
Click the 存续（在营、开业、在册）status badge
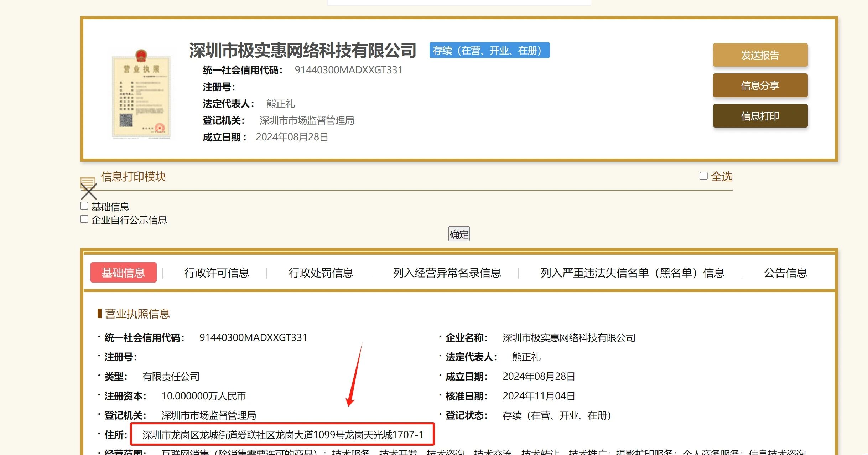pos(489,50)
